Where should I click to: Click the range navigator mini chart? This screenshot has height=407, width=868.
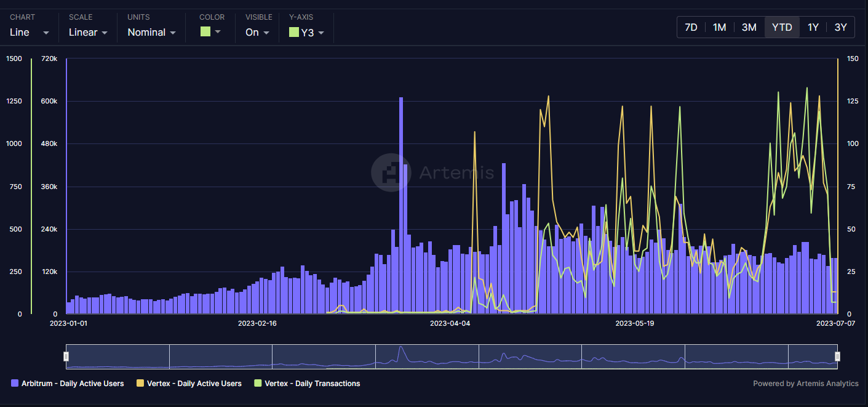(x=452, y=357)
